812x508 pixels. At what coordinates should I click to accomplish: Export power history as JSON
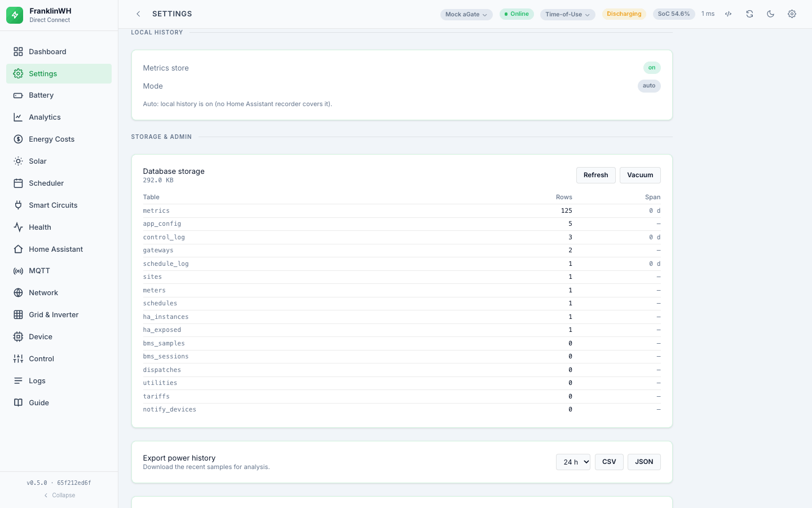644,462
